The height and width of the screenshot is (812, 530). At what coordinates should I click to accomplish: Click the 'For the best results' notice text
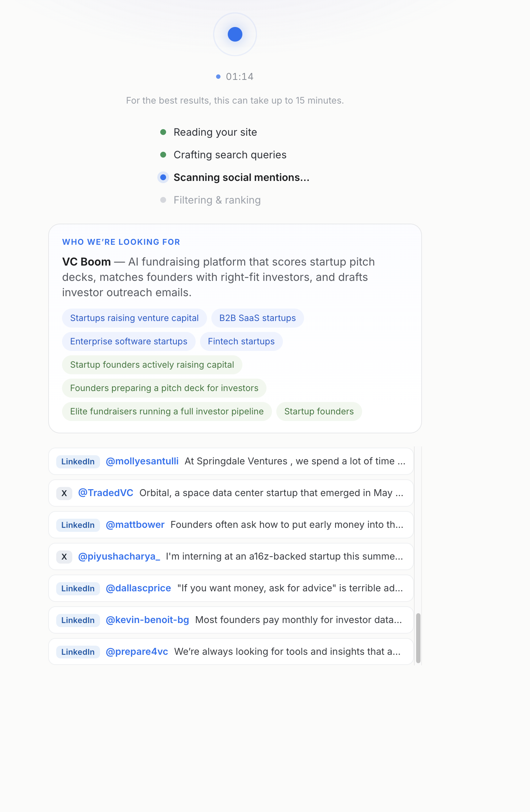235,101
